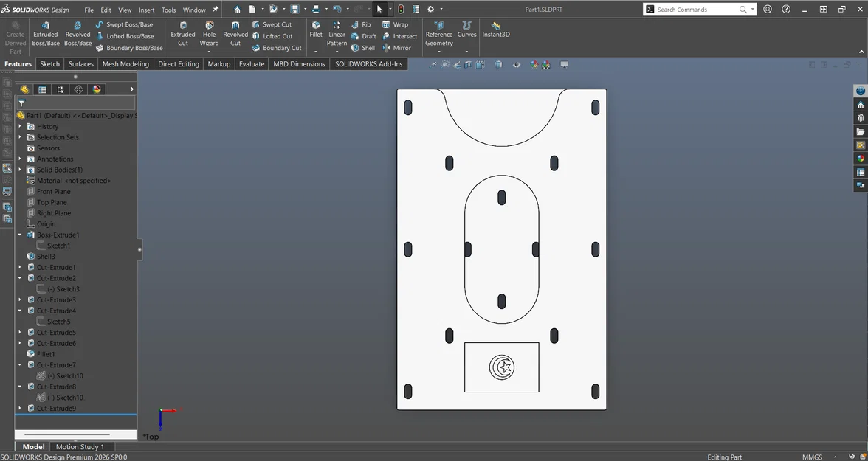Viewport: 868px width, 461px height.
Task: Switch to the Sketch tab
Action: 49,64
